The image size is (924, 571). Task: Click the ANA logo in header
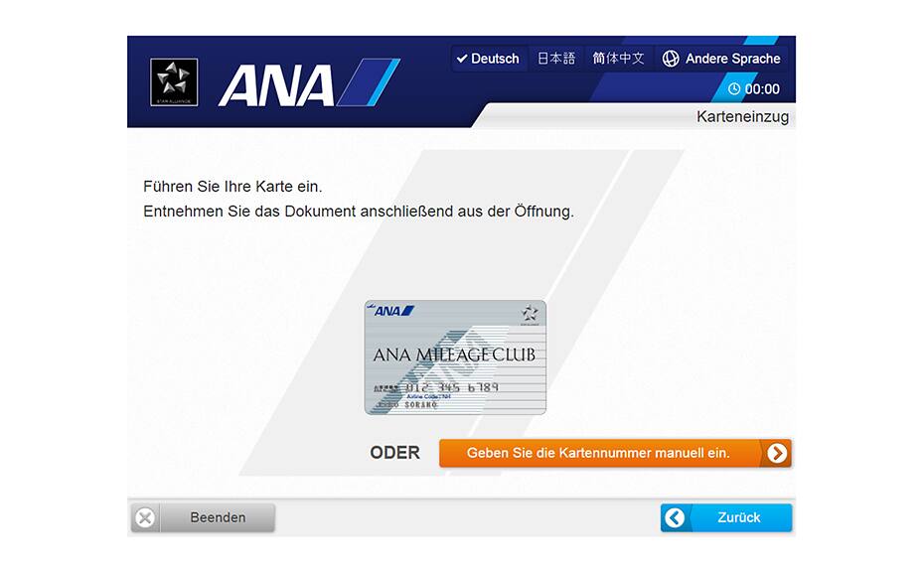[x=309, y=82]
